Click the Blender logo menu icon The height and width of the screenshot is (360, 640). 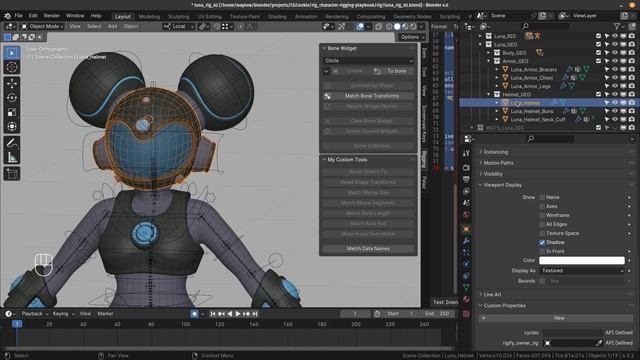pyautogui.click(x=7, y=16)
